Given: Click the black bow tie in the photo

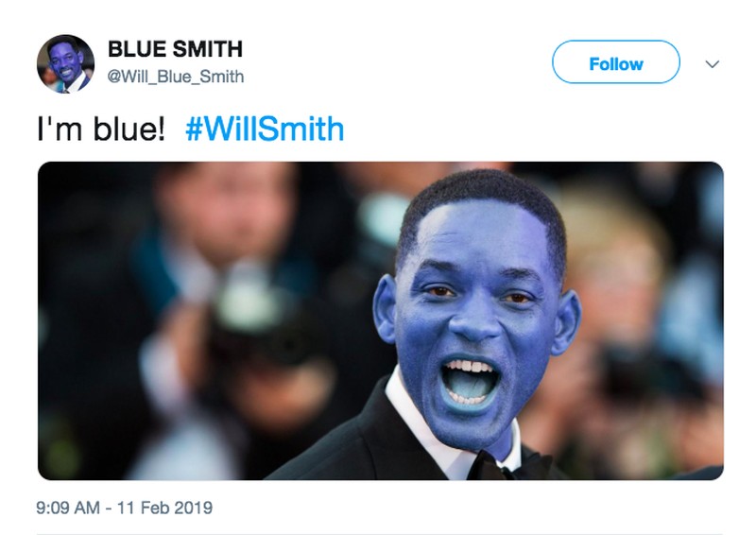Looking at the screenshot, I should 511,465.
